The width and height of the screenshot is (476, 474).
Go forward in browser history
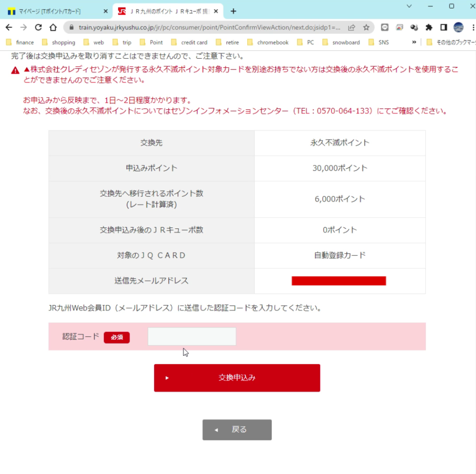pos(23,27)
